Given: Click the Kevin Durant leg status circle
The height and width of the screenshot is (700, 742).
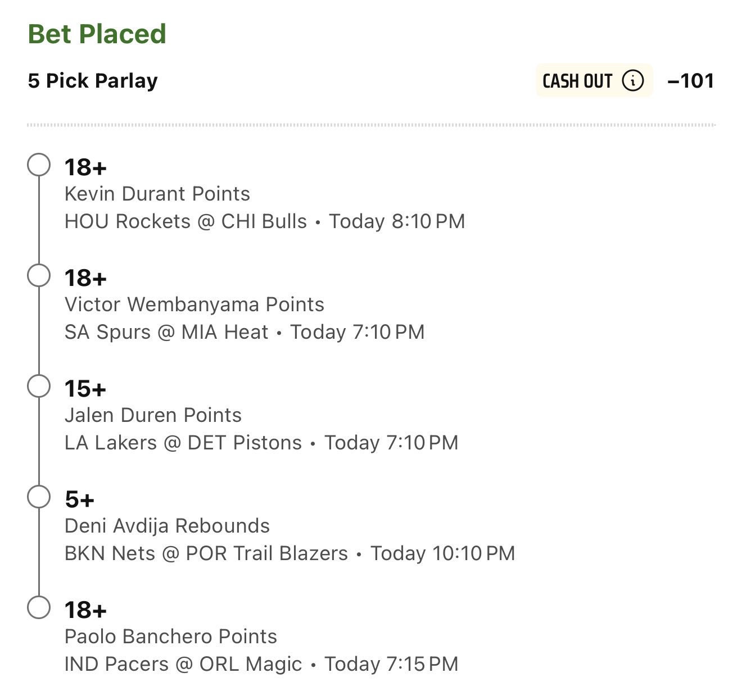Looking at the screenshot, I should coord(39,165).
